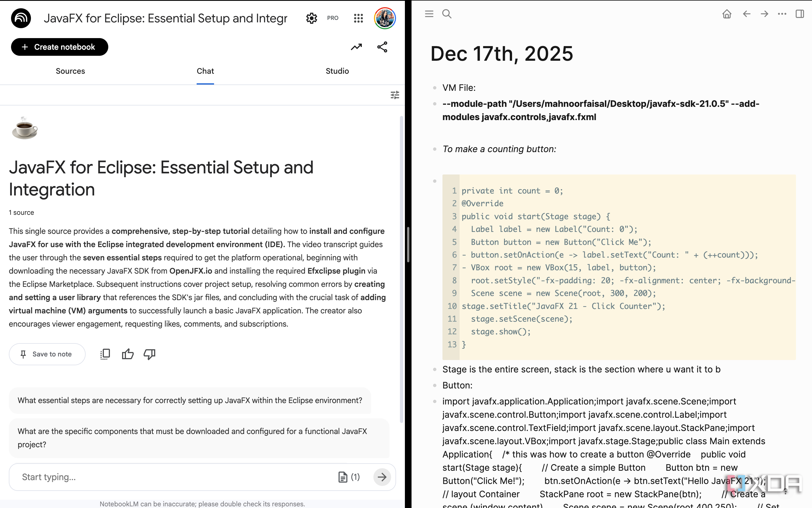Open the three-dot more options menu
The height and width of the screenshot is (508, 812).
tap(782, 14)
